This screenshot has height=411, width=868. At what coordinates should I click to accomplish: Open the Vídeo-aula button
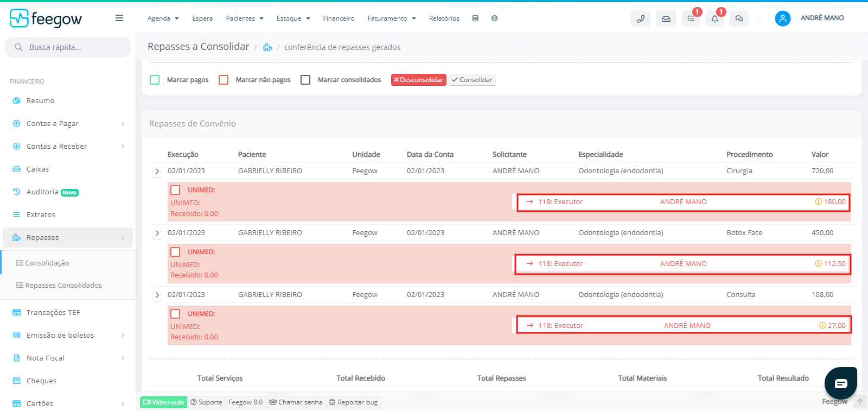click(164, 402)
